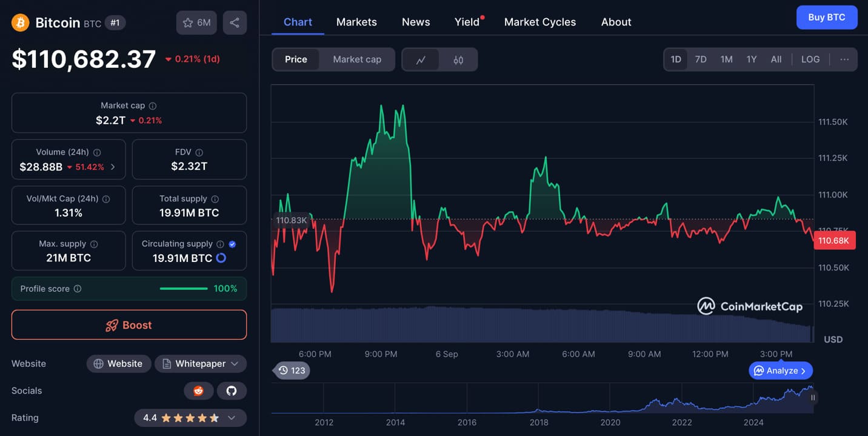Click the pause handle on range navigator
Image resolution: width=868 pixels, height=436 pixels.
click(813, 398)
